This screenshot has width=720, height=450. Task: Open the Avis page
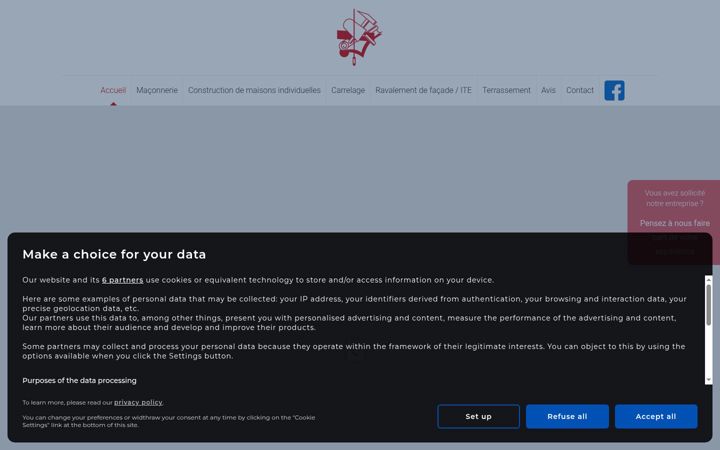click(548, 90)
